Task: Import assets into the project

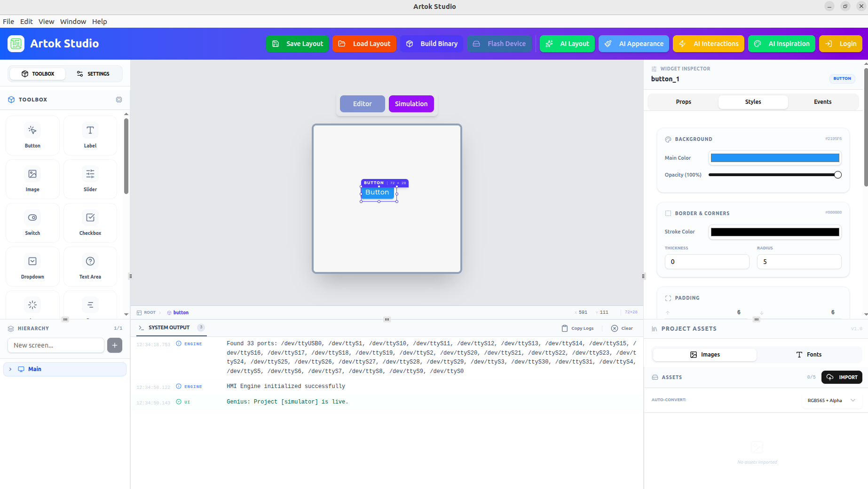Action: pyautogui.click(x=842, y=377)
